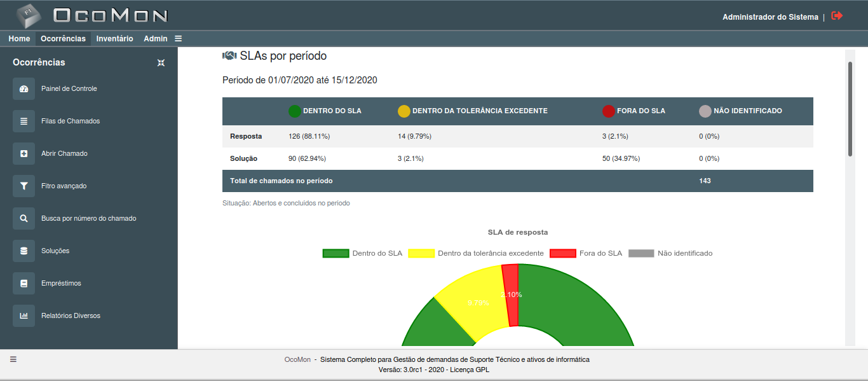Click the total value 143
Viewport: 868px width, 381px height.
click(705, 181)
